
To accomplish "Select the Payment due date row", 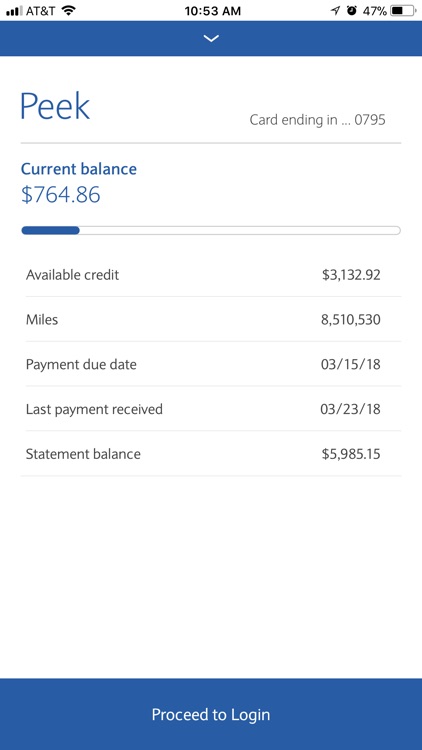I will (x=211, y=364).
